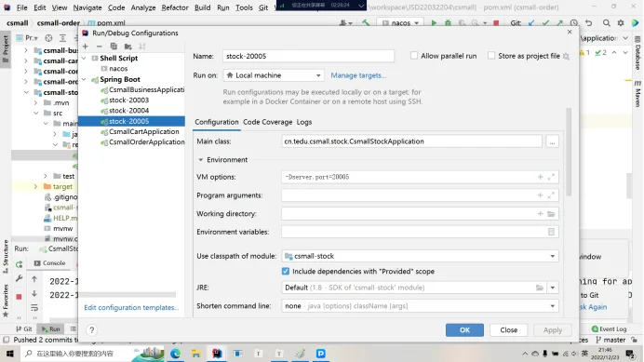Select nacos shell script configuration

(x=118, y=69)
